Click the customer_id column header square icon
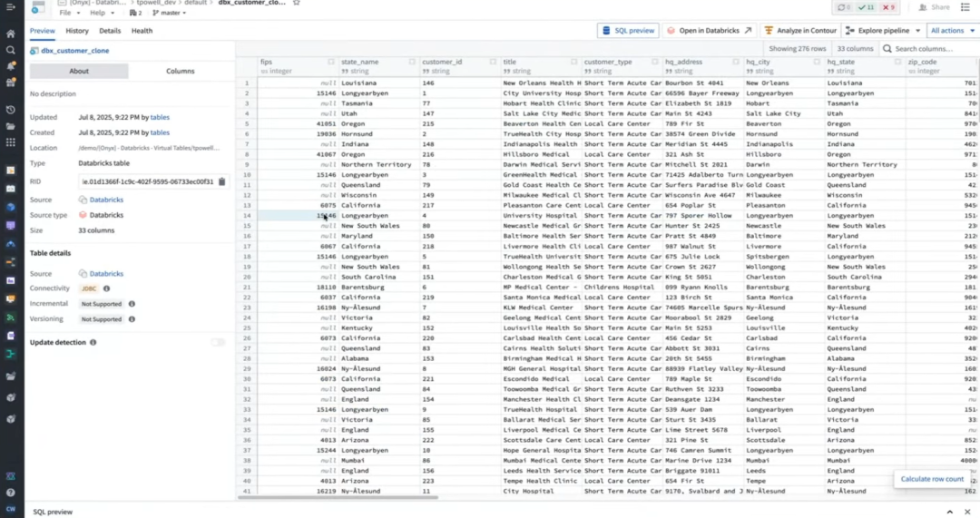 [x=493, y=62]
